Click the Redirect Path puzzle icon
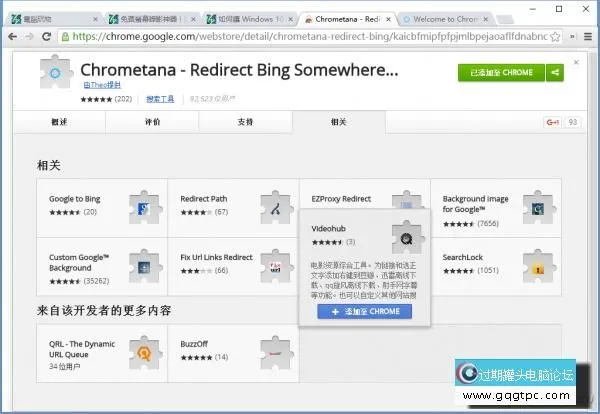 (277, 207)
